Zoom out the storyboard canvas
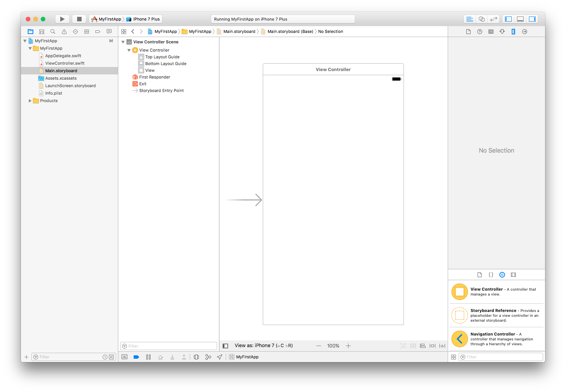The width and height of the screenshot is (566, 392). [x=319, y=346]
